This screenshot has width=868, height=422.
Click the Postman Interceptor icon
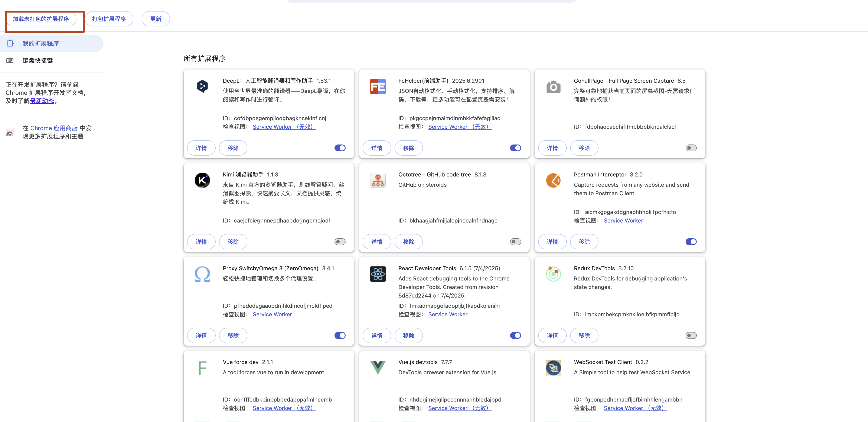tap(553, 180)
